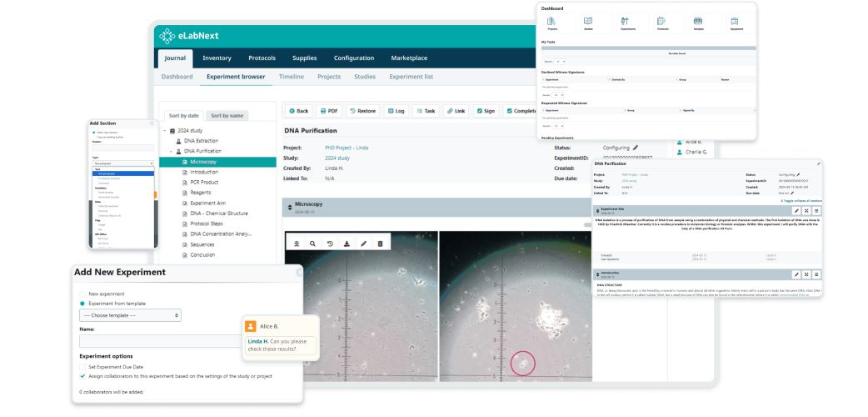This screenshot has height=417, width=868.
Task: Click the Restore button
Action: 362,111
